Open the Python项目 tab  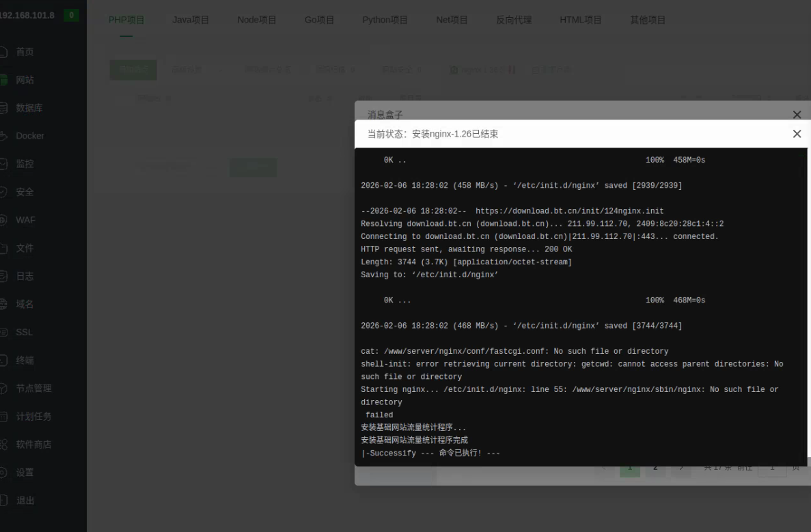(x=385, y=20)
